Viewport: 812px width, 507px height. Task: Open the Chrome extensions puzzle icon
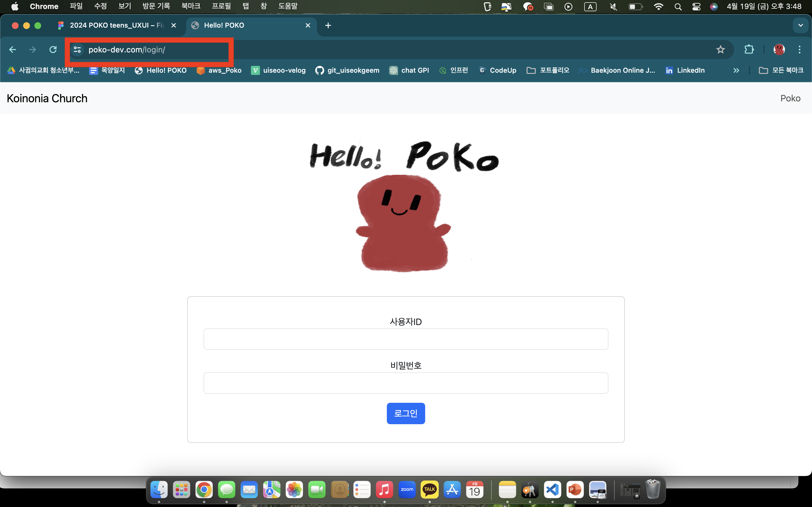tap(749, 50)
